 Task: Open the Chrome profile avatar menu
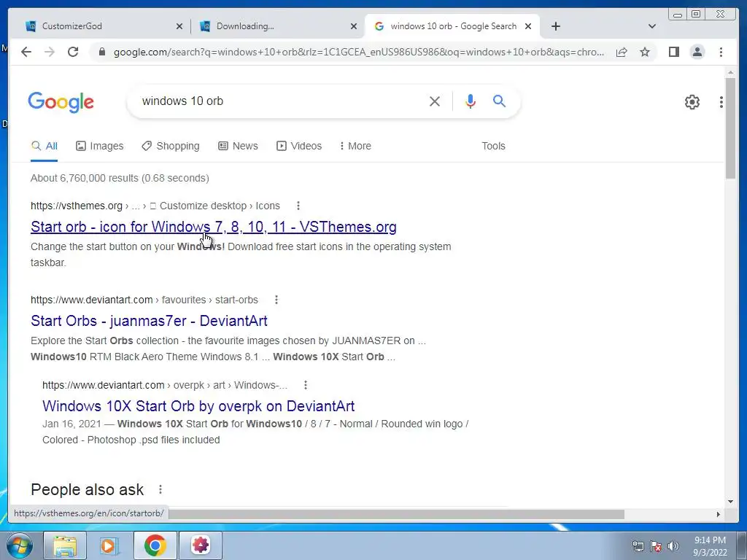(x=697, y=52)
